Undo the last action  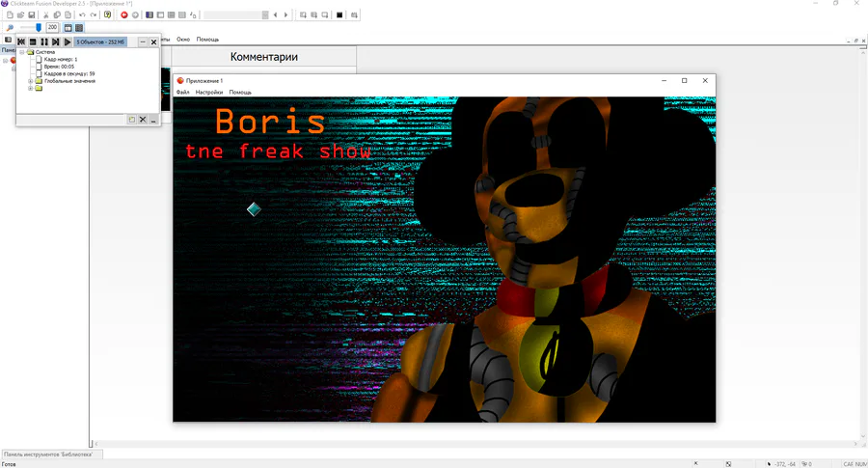coord(82,14)
